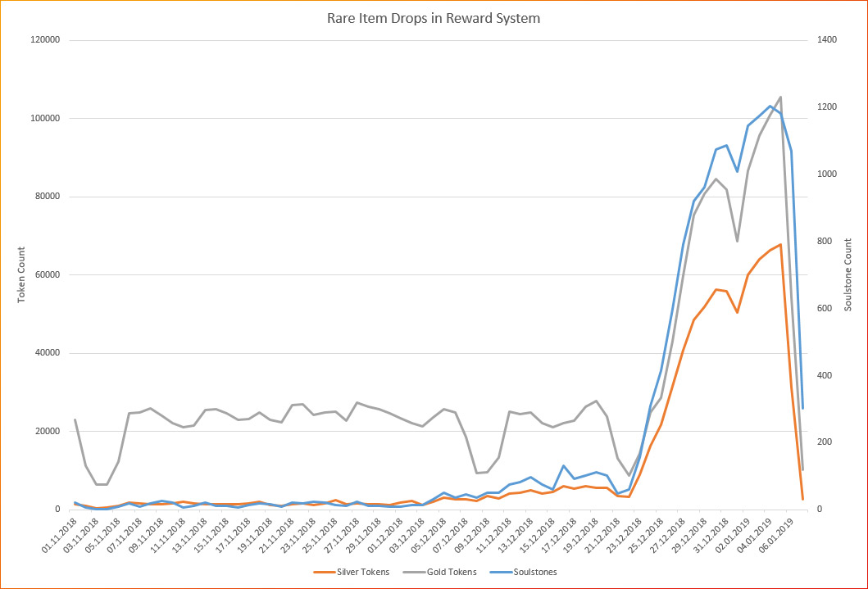Viewport: 868px width, 589px height.
Task: Click the 'Silver Tokens' legend label
Action: click(361, 572)
